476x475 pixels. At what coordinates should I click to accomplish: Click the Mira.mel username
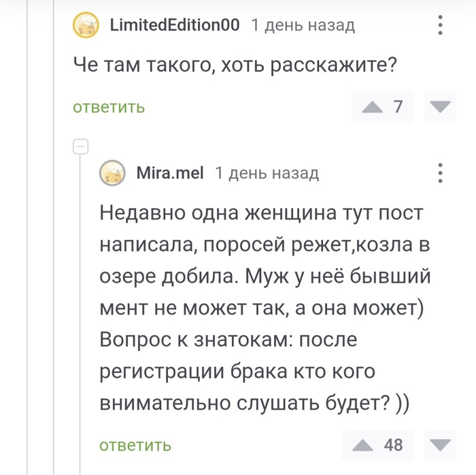pos(170,173)
